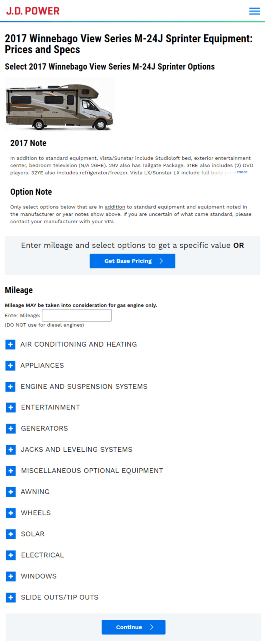The image size is (265, 644).
Task: Click plus icon beside Electrical
Action: pyautogui.click(x=10, y=555)
